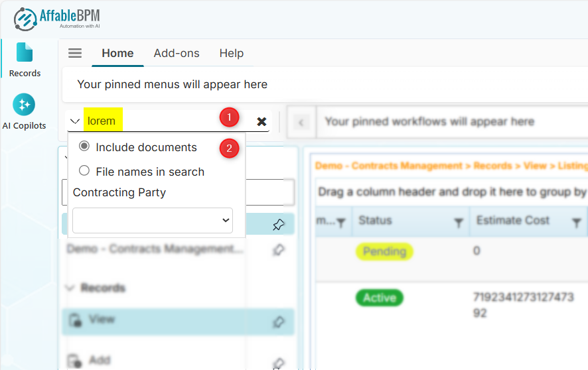Click the Pending status badge
Image resolution: width=588 pixels, height=370 pixels.
pyautogui.click(x=384, y=251)
